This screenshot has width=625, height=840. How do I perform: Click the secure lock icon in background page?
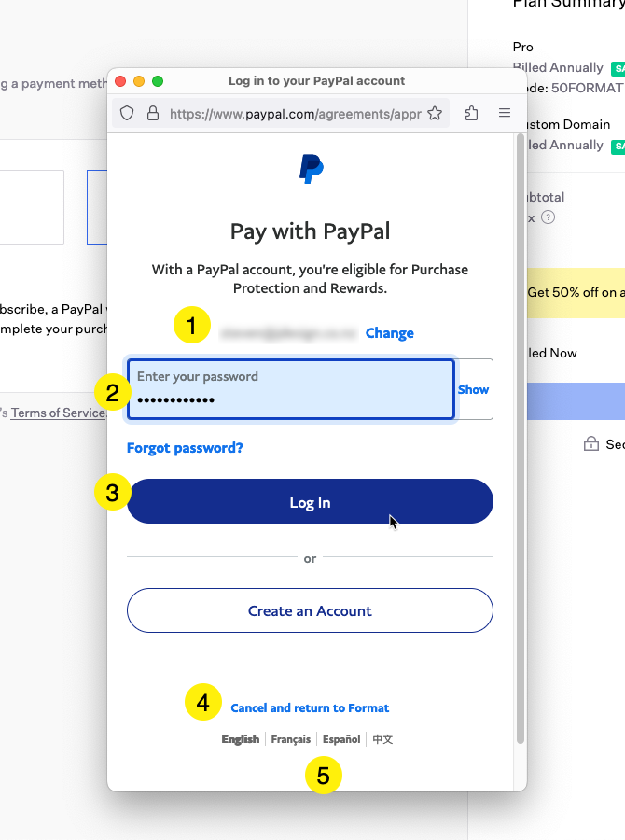tap(591, 443)
